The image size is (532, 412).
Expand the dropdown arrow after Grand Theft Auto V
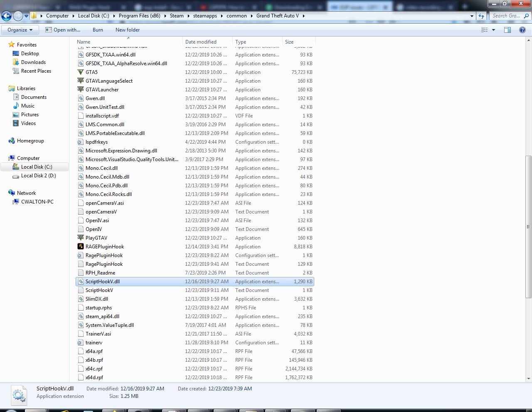point(303,16)
